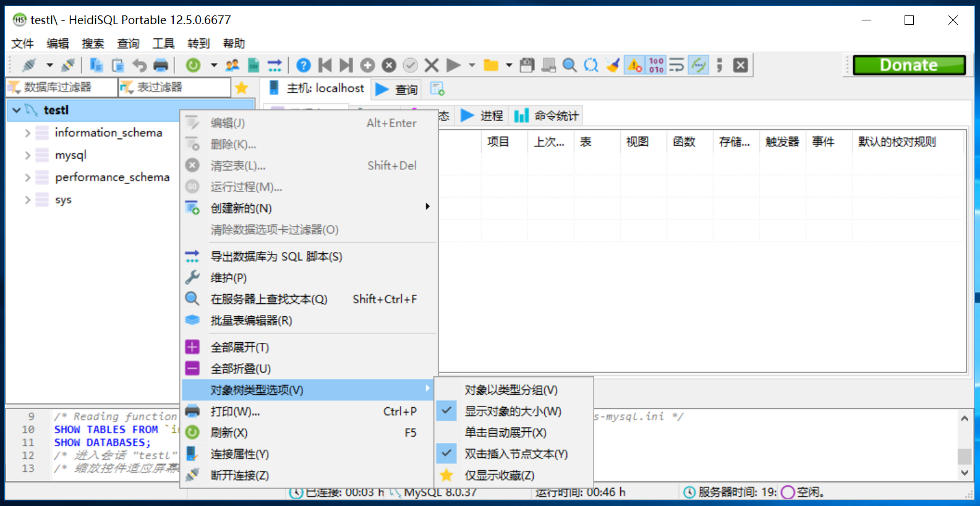
Task: Switch to the 主机: localhost tab
Action: (317, 88)
